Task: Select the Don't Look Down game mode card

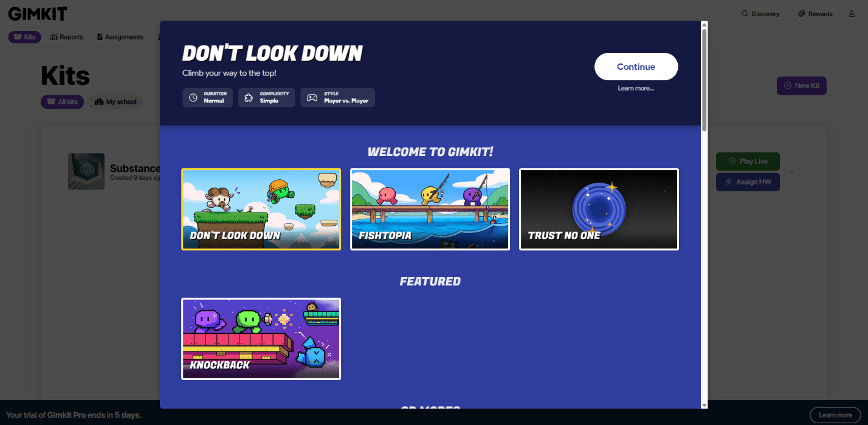Action: pyautogui.click(x=261, y=209)
